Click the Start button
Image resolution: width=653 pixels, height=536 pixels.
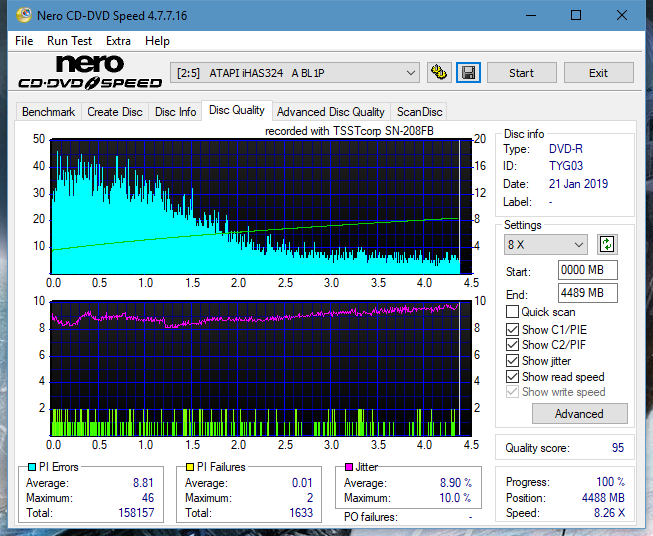(521, 73)
